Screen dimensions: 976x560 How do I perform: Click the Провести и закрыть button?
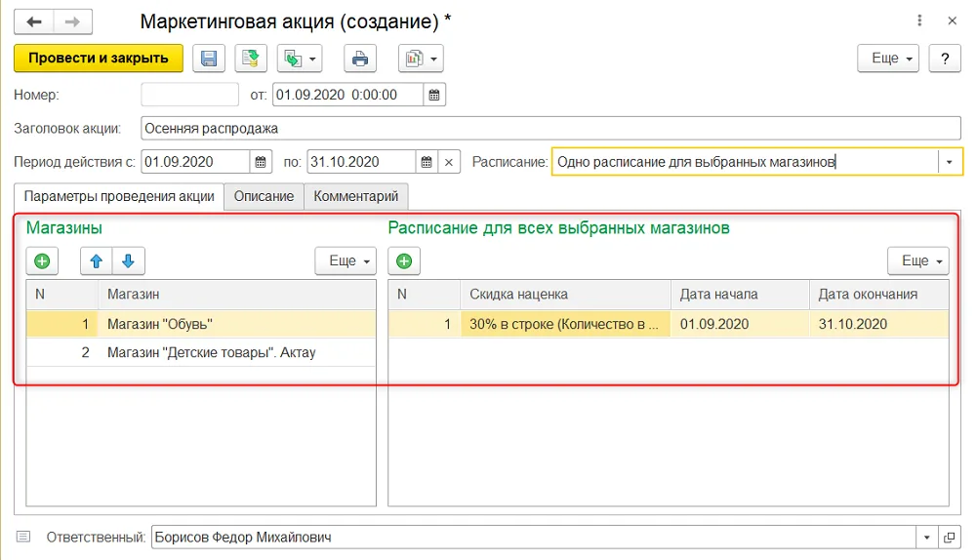[x=99, y=58]
